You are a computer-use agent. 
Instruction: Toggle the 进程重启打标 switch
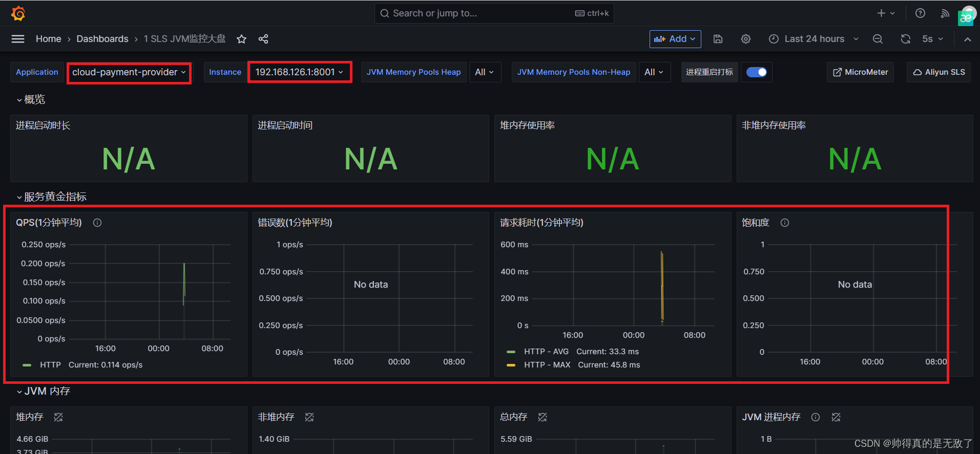click(x=757, y=72)
